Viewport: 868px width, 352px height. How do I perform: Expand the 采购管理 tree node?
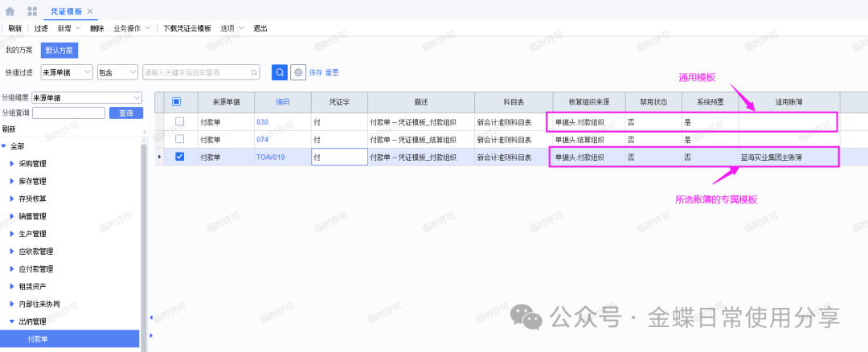(x=11, y=163)
